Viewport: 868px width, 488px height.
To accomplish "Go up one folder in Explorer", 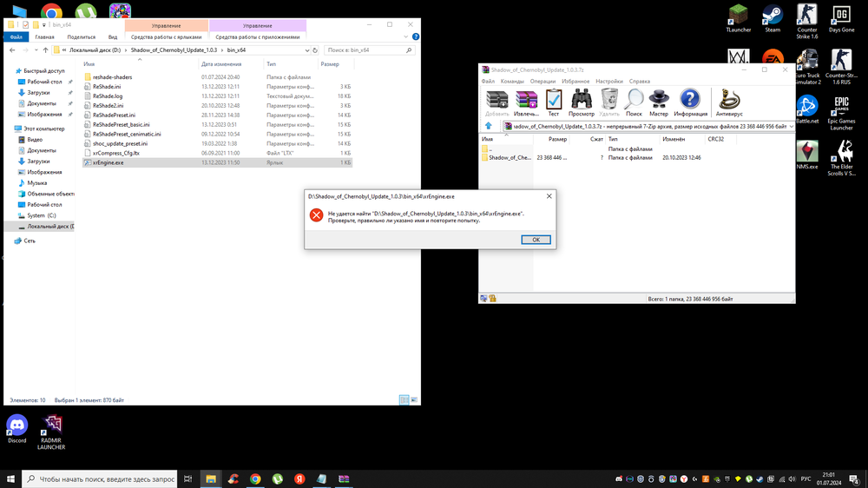I will (x=45, y=49).
